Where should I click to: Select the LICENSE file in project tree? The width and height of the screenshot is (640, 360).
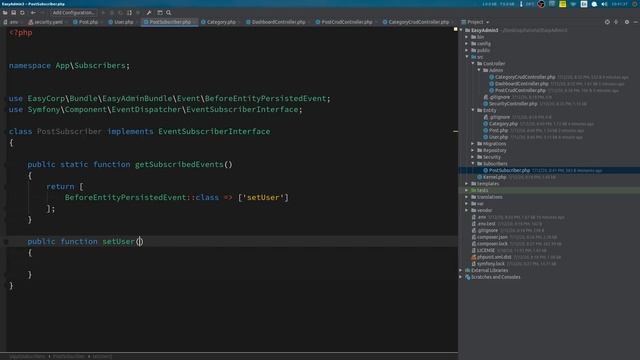tap(485, 250)
